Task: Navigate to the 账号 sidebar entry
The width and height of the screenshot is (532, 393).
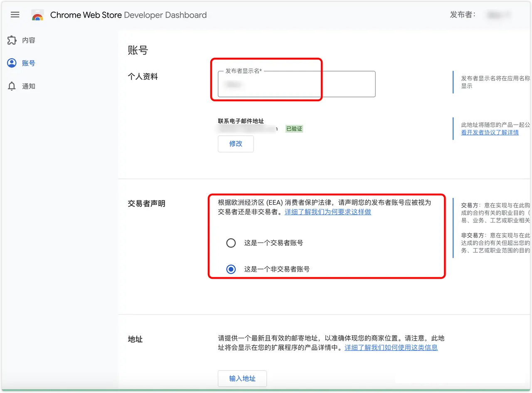Action: point(28,63)
